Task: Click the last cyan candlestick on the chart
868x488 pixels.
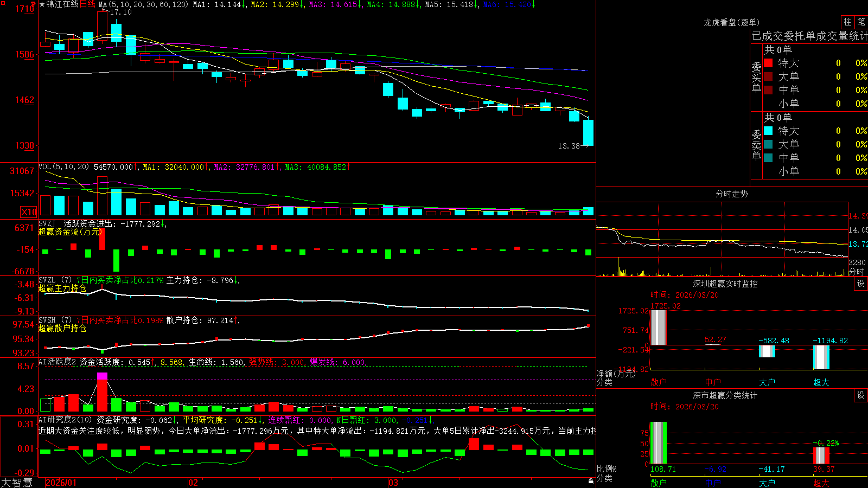Action: [x=588, y=133]
